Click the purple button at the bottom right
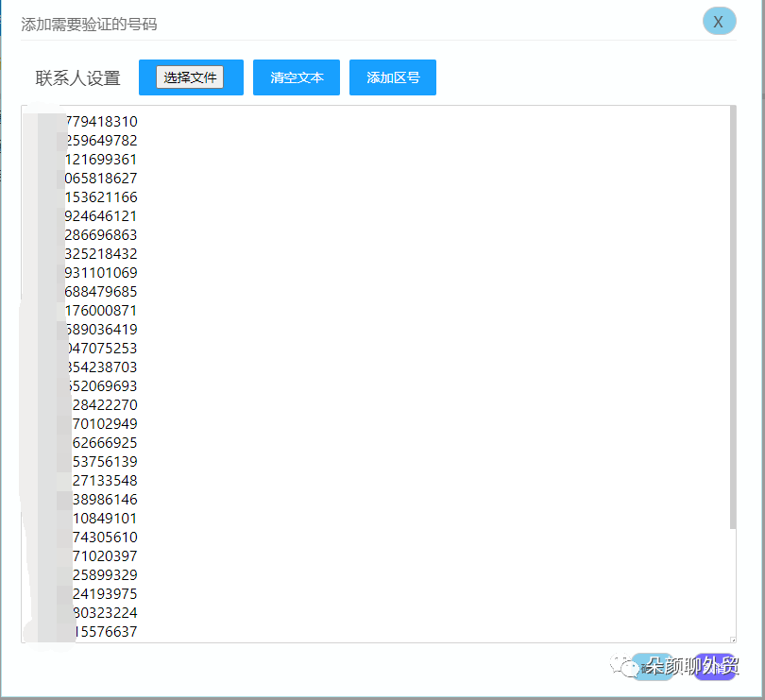This screenshot has width=765, height=700. (x=715, y=666)
